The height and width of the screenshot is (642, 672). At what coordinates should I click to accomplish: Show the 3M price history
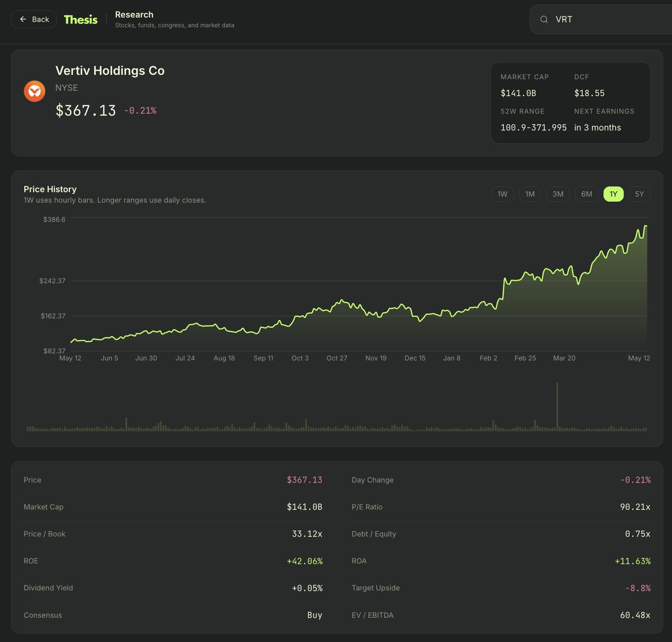point(558,194)
